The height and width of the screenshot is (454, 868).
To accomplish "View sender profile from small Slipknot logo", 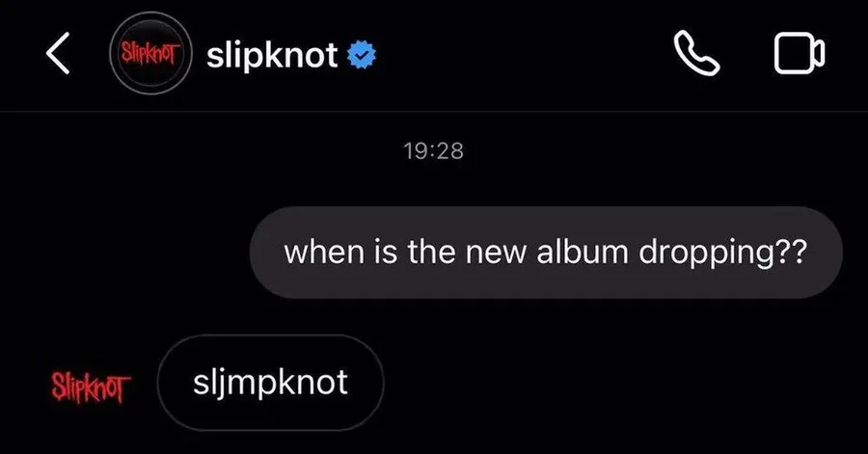I will coord(91,387).
